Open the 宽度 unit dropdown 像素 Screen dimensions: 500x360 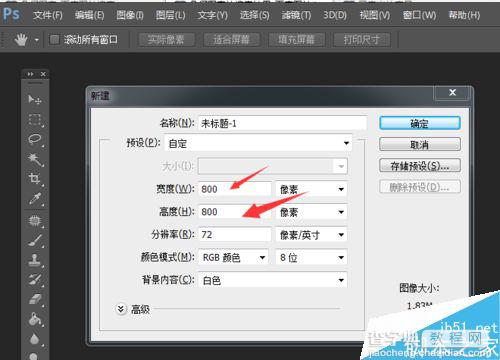click(311, 189)
